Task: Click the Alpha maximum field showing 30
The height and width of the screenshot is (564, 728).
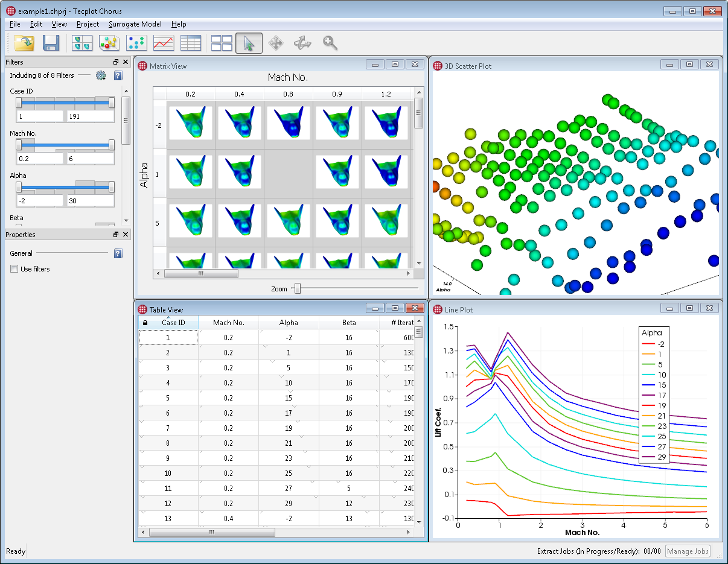Action: [90, 201]
